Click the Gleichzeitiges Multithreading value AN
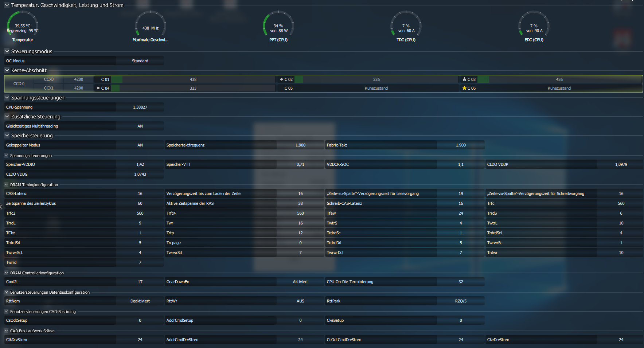This screenshot has width=644, height=348. (x=140, y=126)
